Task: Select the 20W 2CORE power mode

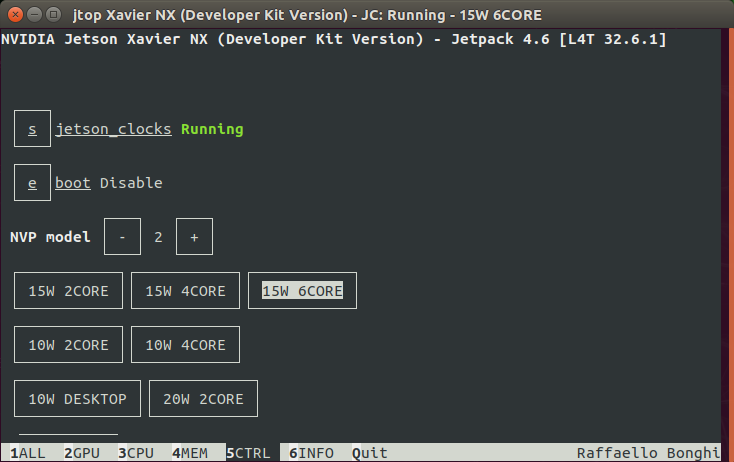Action: click(203, 399)
